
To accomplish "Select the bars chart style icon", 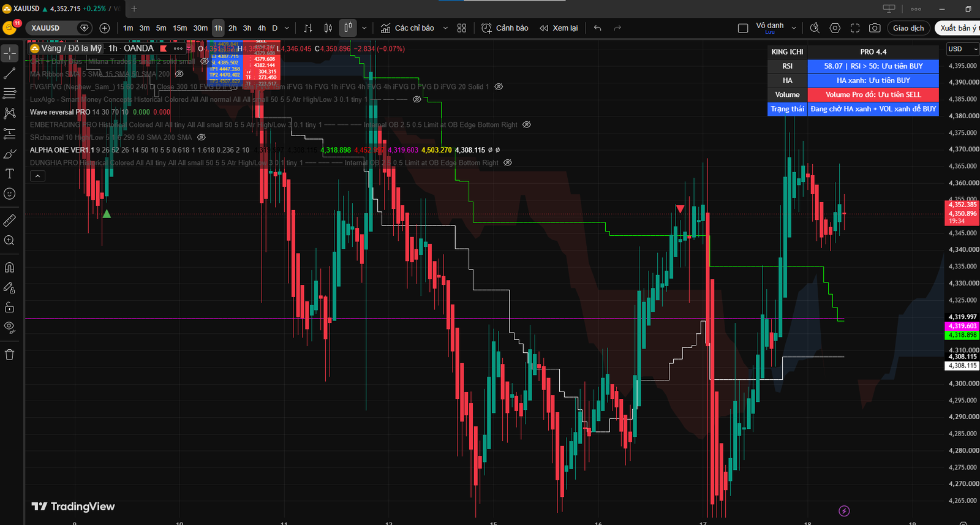I will click(x=308, y=28).
